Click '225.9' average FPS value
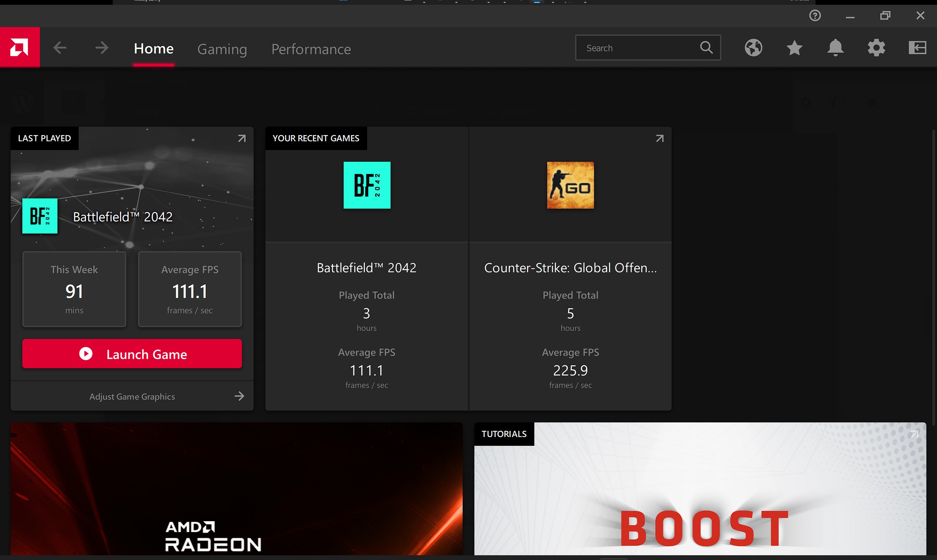This screenshot has height=560, width=937. (570, 370)
